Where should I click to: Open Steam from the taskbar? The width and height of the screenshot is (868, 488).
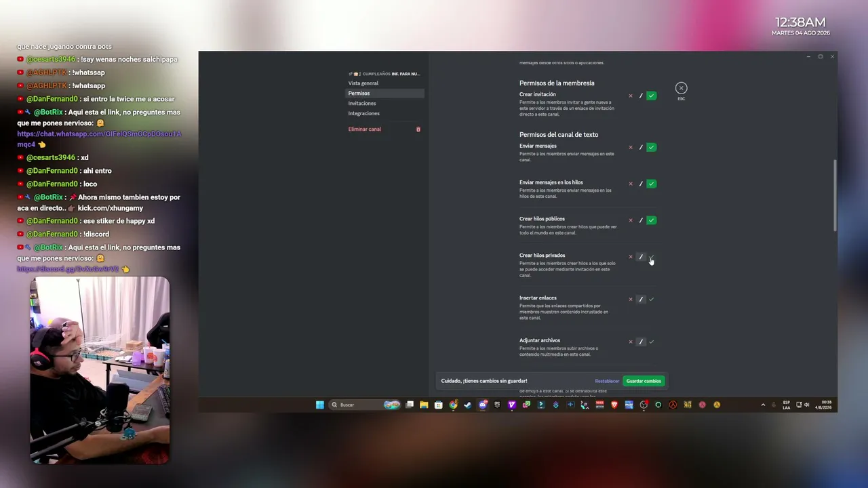[x=467, y=405]
